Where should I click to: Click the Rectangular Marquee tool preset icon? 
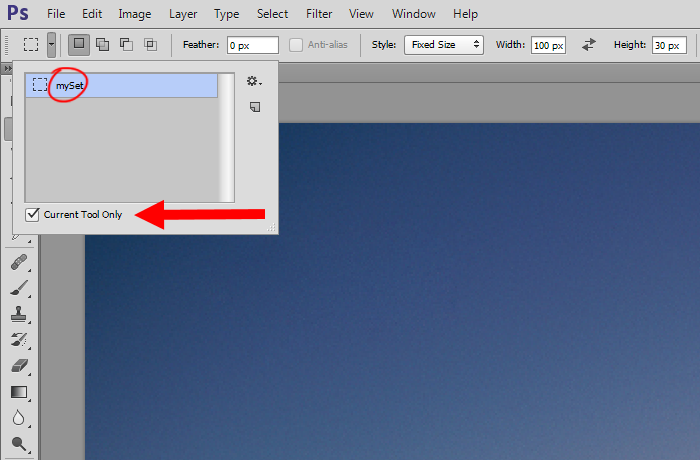31,45
